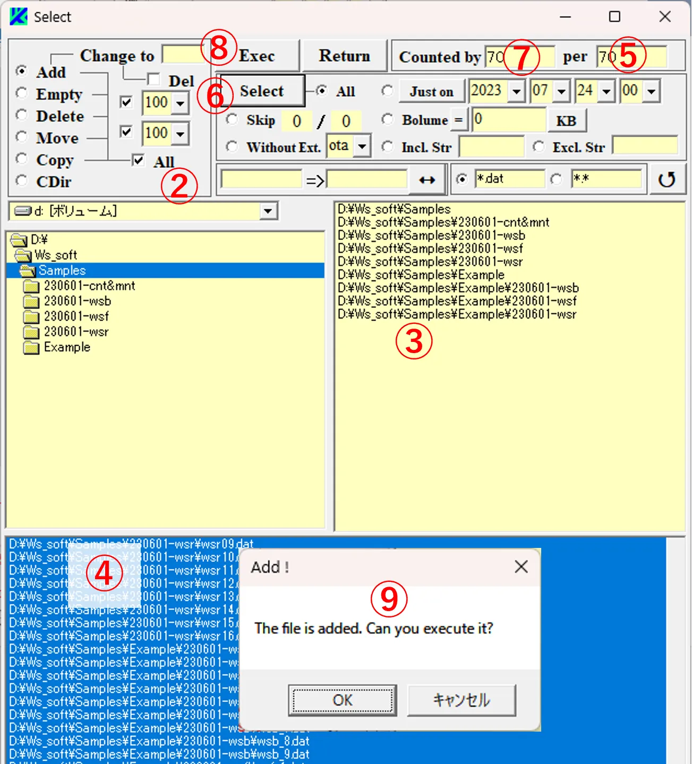Click the 230601-wsf folder icon
Screen dimensions: 700x764
coord(32,317)
